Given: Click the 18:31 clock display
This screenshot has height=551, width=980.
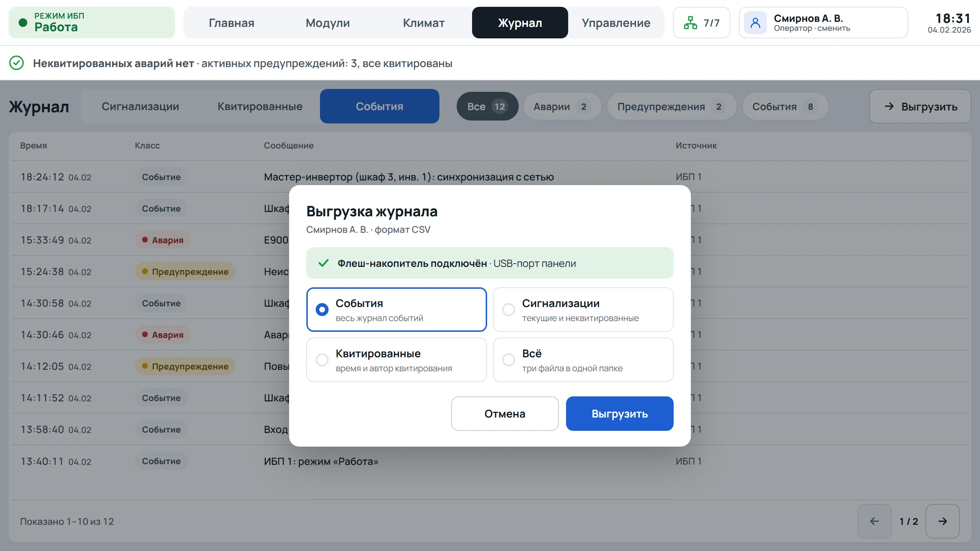Looking at the screenshot, I should point(953,18).
